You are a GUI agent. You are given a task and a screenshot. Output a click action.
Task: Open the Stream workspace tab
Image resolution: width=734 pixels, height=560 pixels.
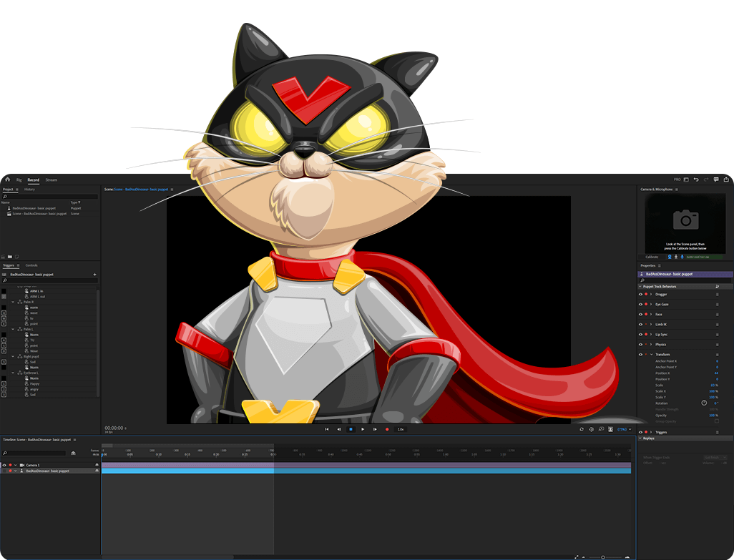(51, 180)
